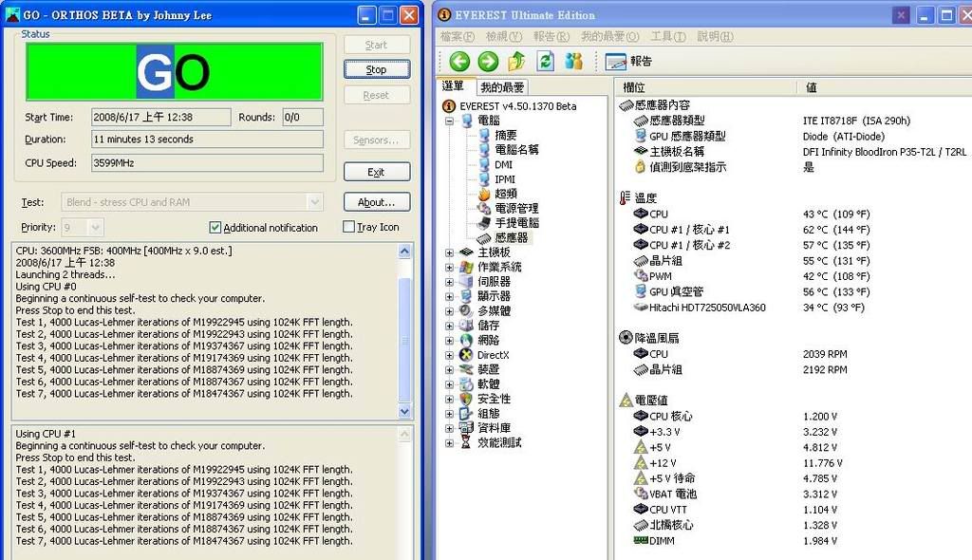Screen dimensions: 972x560
Task: Expand the 主機板 tree node
Action: 449,252
